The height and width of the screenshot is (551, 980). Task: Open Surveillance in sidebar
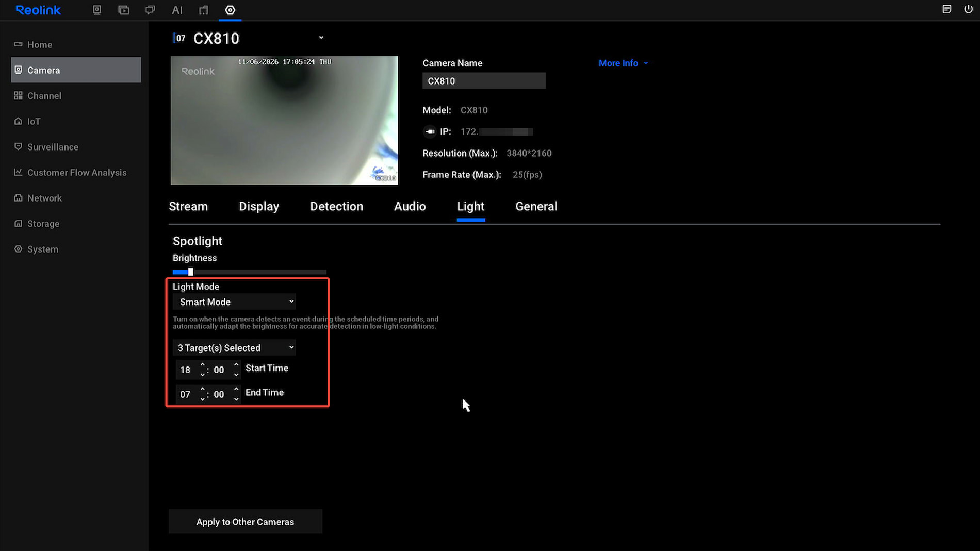click(76, 146)
